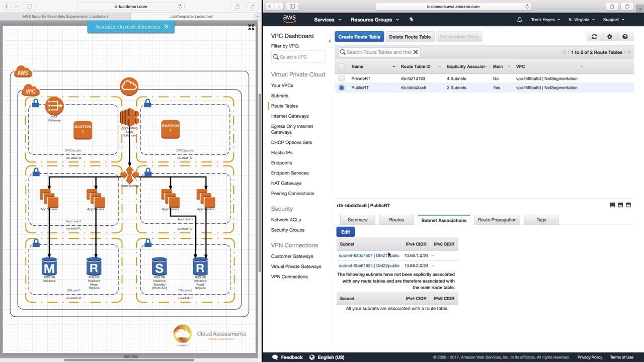
Task: Open the Route Propagation tab
Action: 497,220
